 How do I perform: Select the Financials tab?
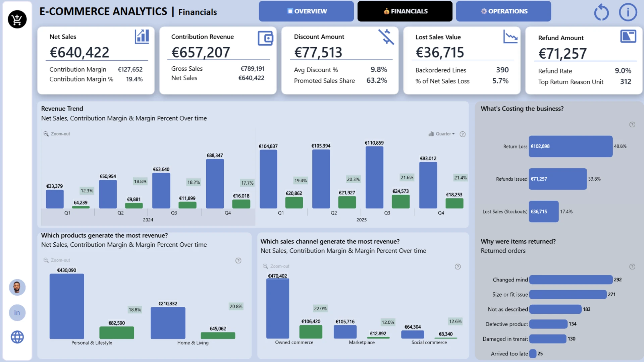point(405,11)
